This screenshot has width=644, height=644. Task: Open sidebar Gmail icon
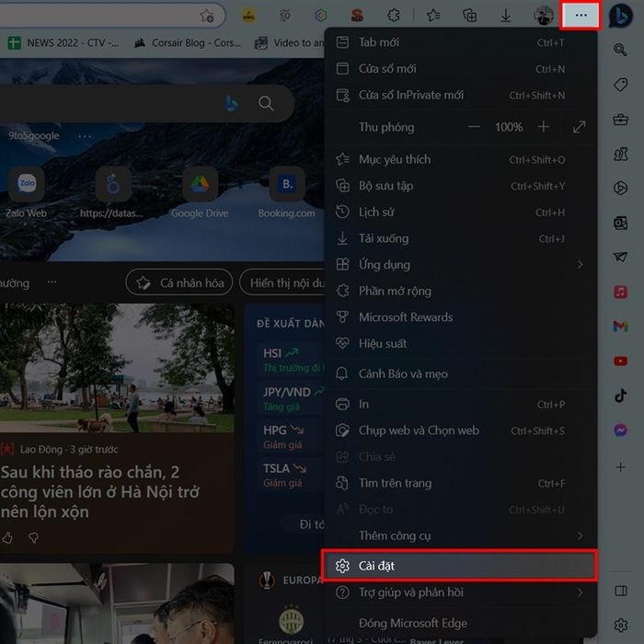tap(620, 327)
